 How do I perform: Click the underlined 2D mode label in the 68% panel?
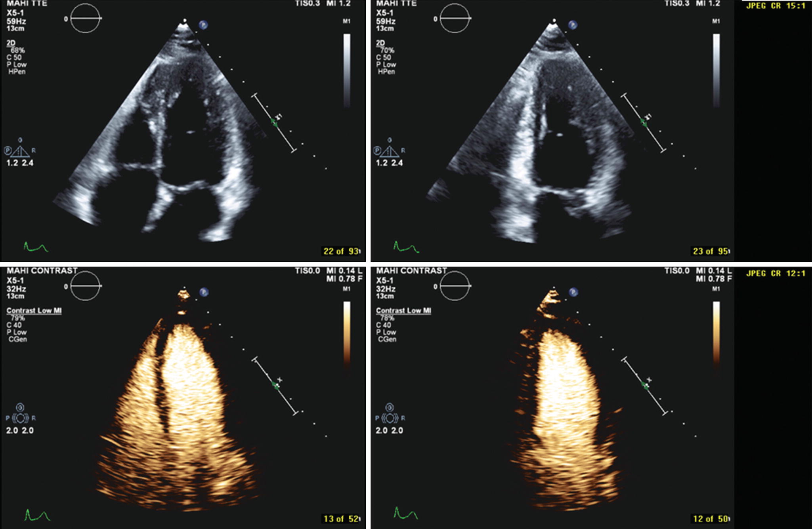coord(11,43)
